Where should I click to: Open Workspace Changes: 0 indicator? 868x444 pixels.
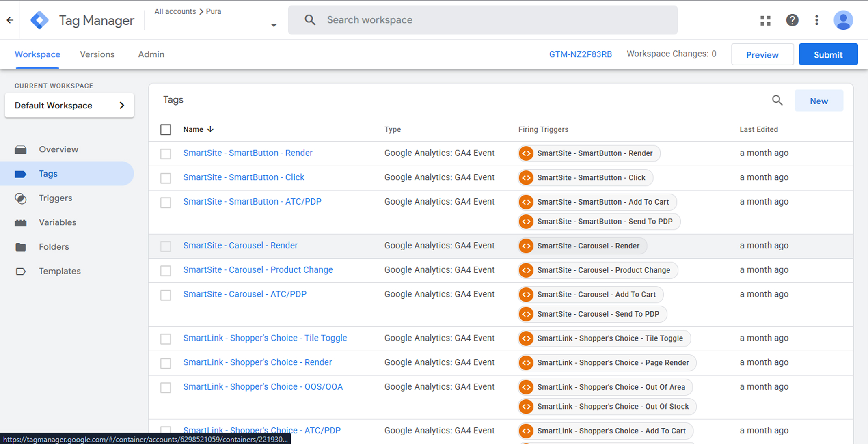tap(672, 54)
